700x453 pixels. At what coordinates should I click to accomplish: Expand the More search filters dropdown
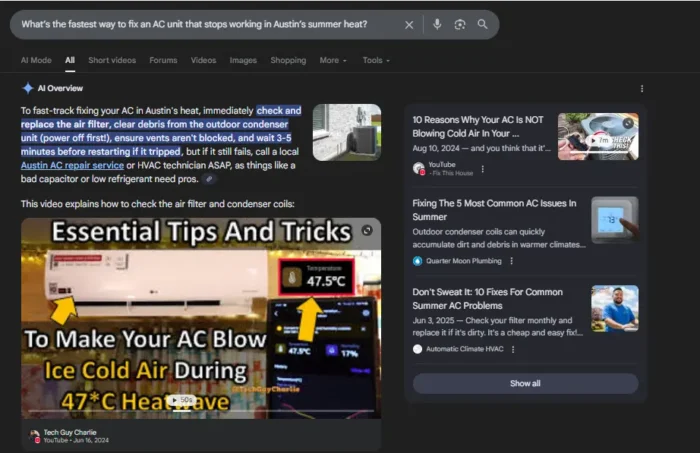[x=333, y=60]
